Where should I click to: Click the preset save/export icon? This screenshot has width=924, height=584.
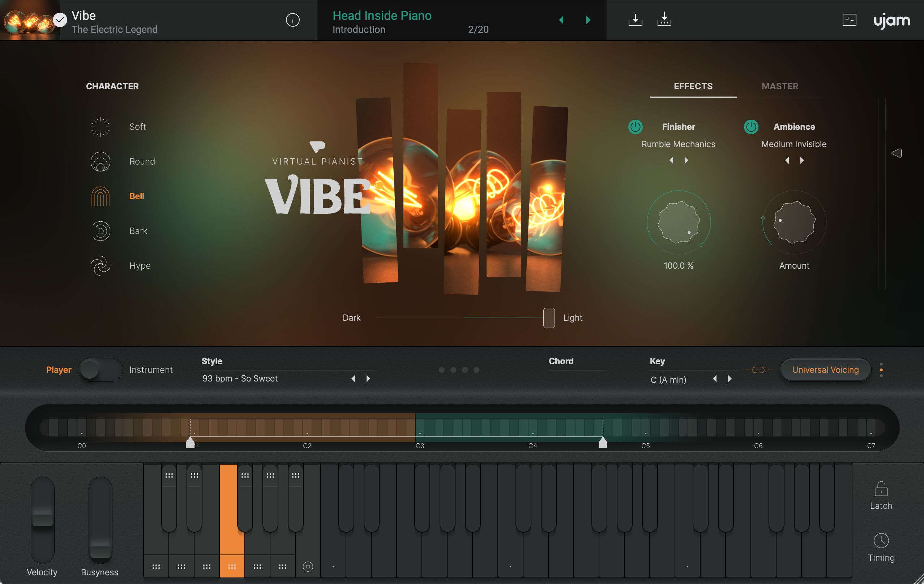635,20
